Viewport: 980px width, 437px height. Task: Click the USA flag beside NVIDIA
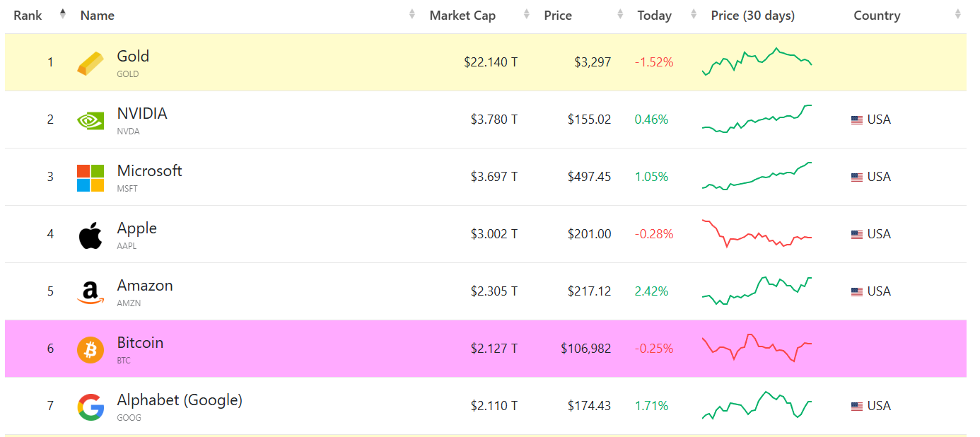856,119
